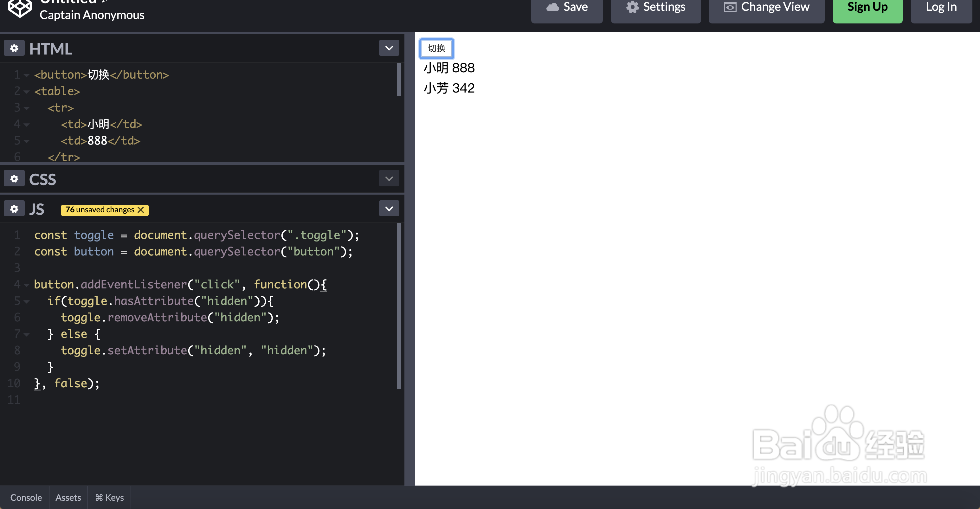
Task: Open JS editor settings gear
Action: [x=14, y=209]
